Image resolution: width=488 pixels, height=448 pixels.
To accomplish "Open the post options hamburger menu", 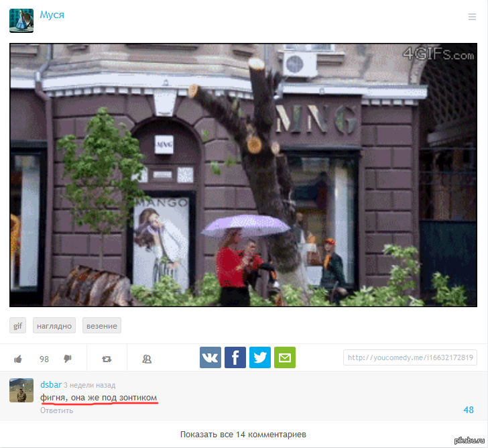I will 472,17.
